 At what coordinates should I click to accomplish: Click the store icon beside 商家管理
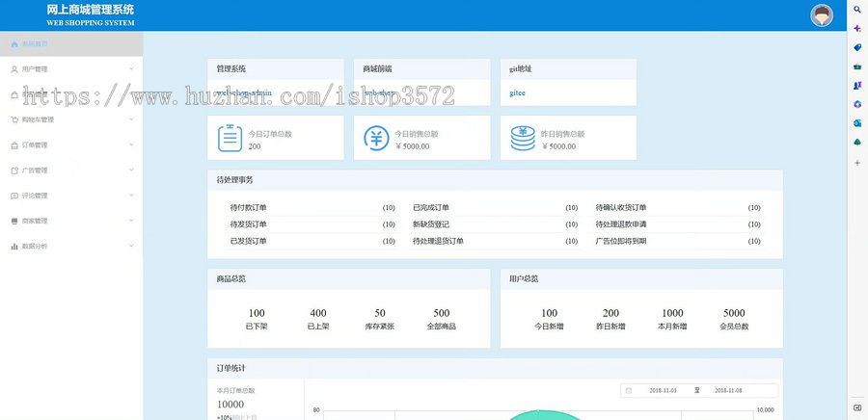14,221
